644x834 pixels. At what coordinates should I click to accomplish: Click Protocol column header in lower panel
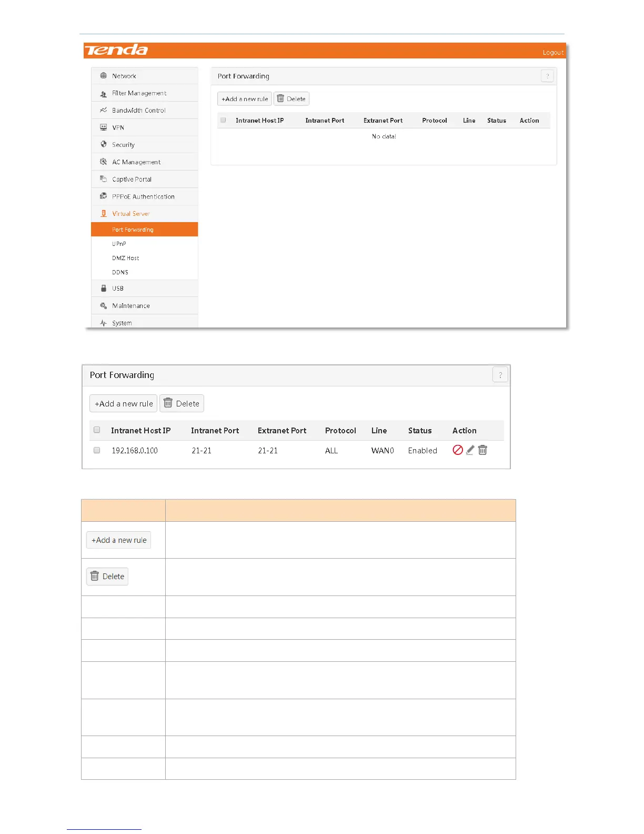[x=340, y=431]
